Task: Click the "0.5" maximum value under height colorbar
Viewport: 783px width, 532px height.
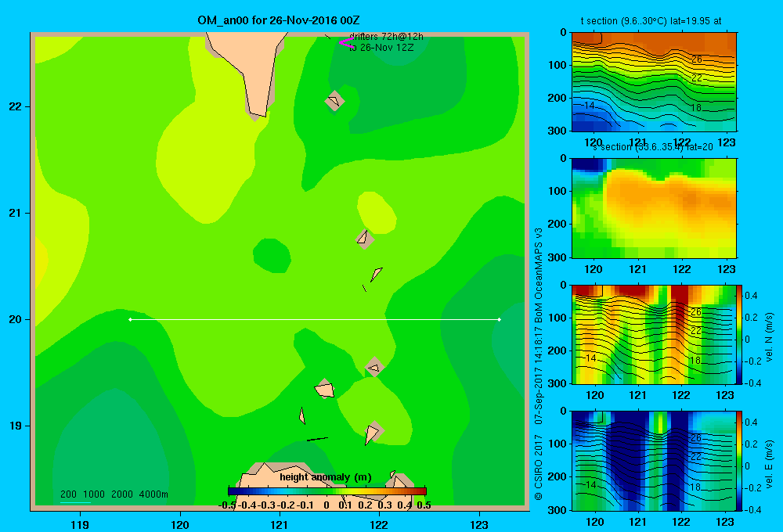Action: pos(424,505)
